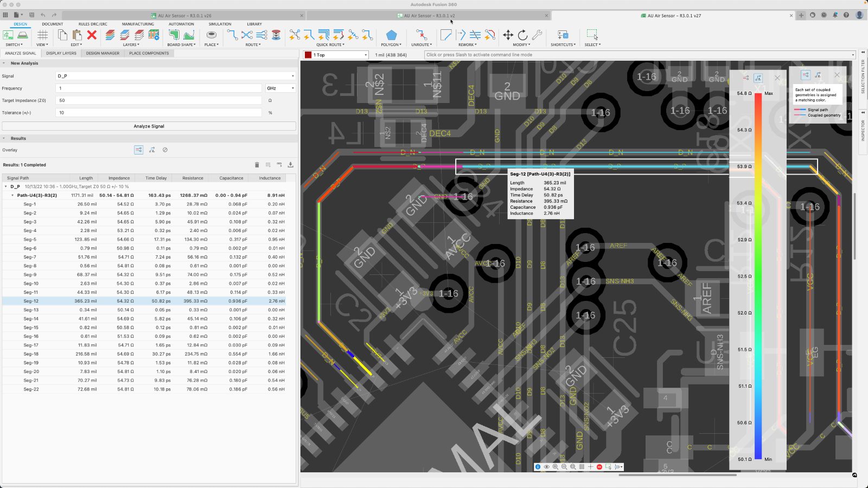Toggle the signal path overlay button
Image resolution: width=868 pixels, height=488 pixels.
[139, 150]
